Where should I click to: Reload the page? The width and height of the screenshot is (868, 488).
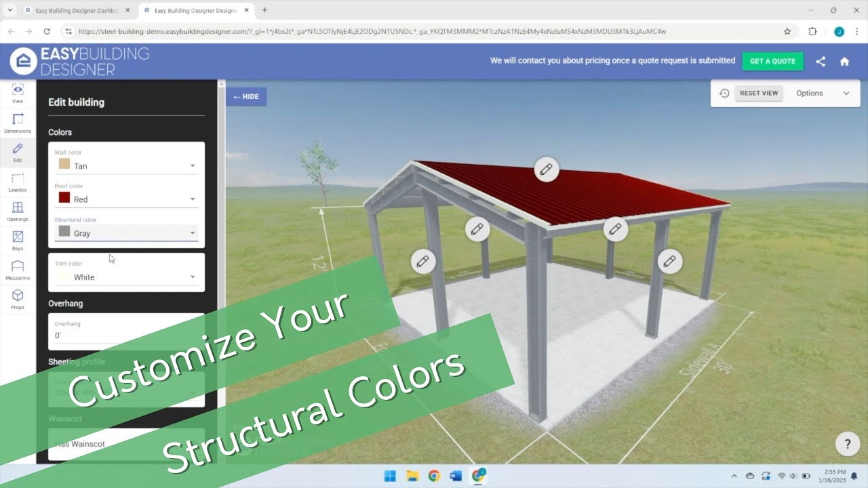click(47, 31)
